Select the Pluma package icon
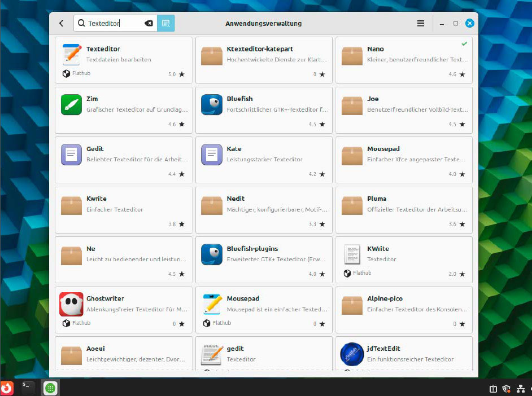Viewport: 532px width, 396px height. point(352,205)
